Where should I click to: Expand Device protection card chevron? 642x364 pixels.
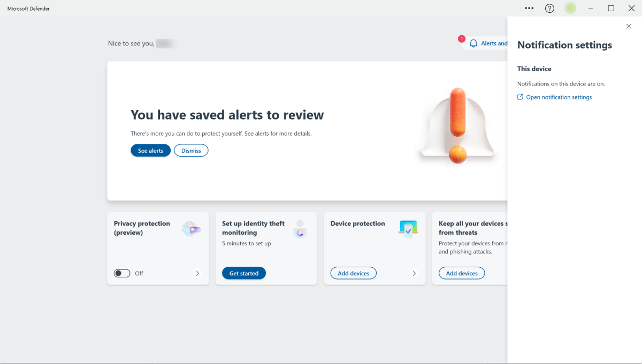tap(414, 273)
